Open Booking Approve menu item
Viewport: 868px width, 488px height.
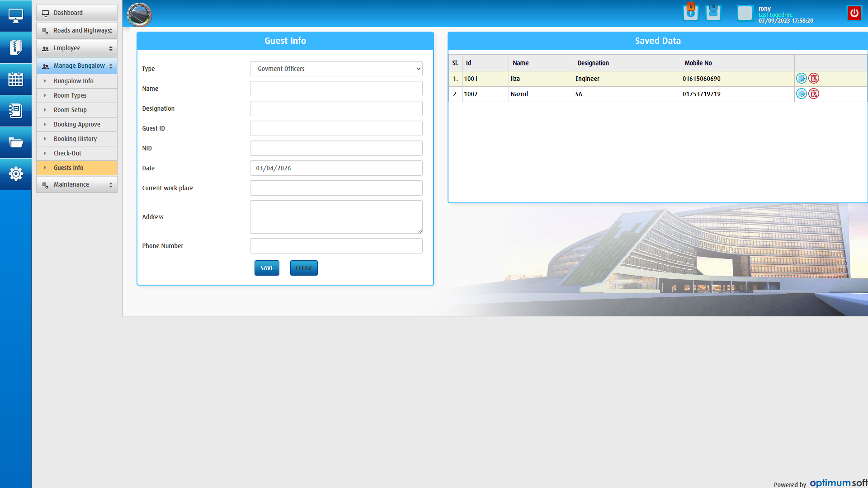pyautogui.click(x=77, y=124)
